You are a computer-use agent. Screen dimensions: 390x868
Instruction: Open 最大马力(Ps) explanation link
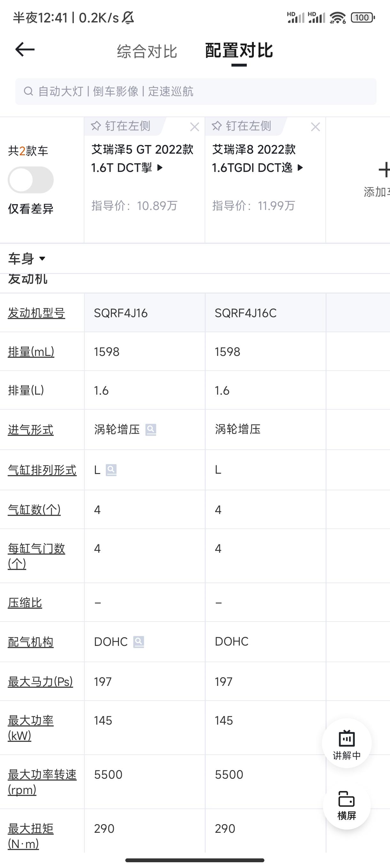(x=40, y=682)
